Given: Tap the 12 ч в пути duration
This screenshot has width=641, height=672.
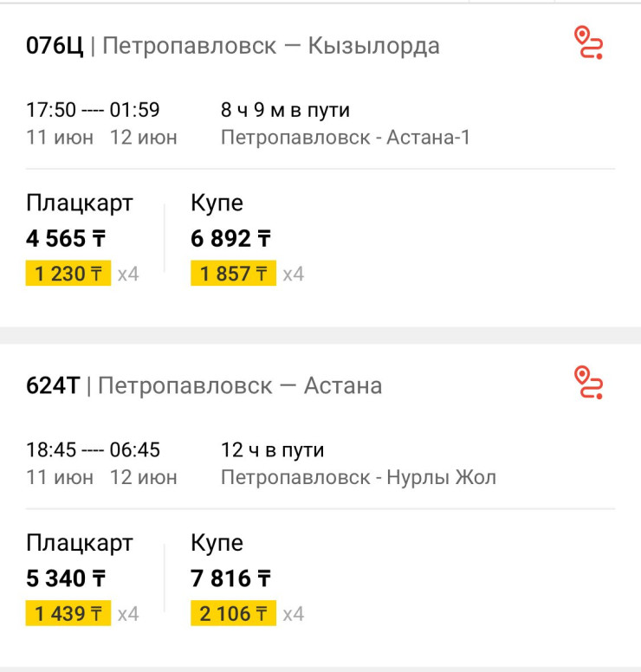Looking at the screenshot, I should pos(272,449).
